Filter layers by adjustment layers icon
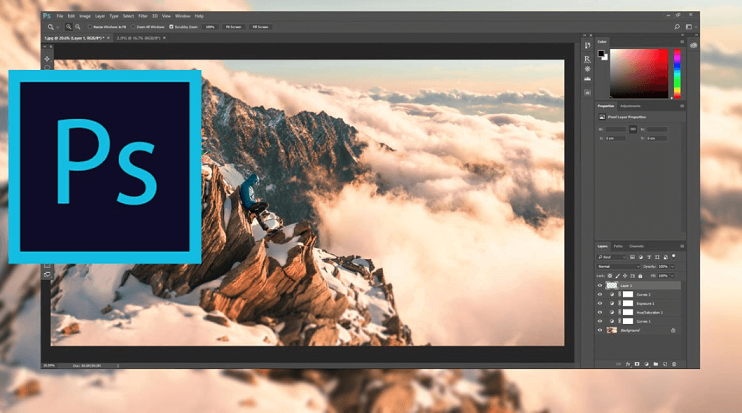The image size is (742, 413). tap(641, 257)
